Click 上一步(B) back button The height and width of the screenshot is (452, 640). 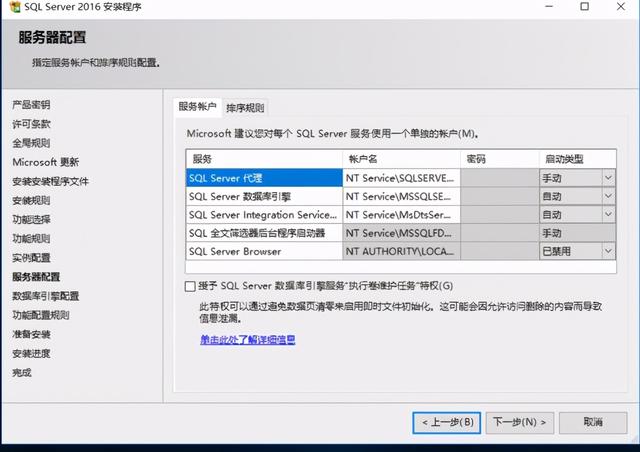pos(447,422)
